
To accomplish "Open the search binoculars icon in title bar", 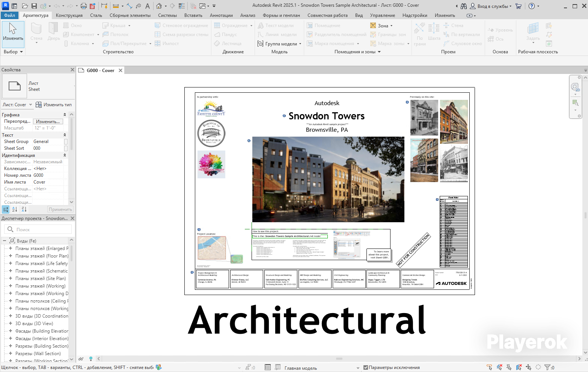I will (x=464, y=6).
